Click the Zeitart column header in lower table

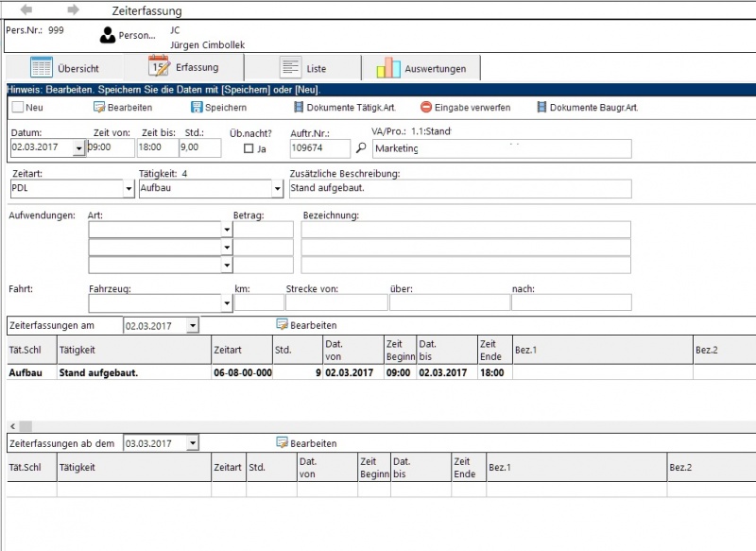click(229, 467)
